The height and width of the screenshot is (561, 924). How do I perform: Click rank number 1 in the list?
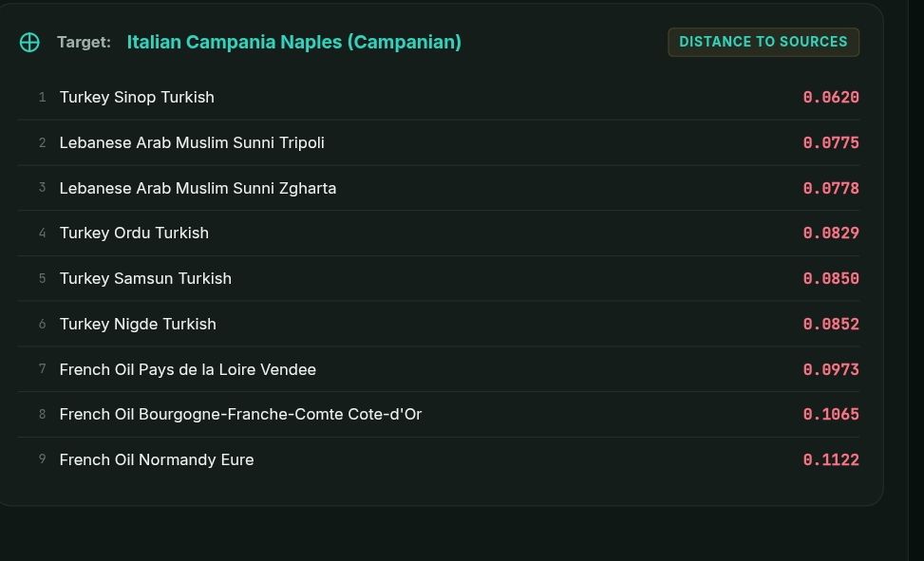(42, 97)
